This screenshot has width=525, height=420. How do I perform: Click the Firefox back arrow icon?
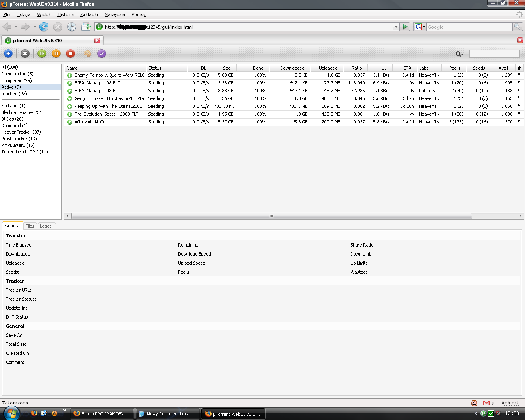point(7,27)
